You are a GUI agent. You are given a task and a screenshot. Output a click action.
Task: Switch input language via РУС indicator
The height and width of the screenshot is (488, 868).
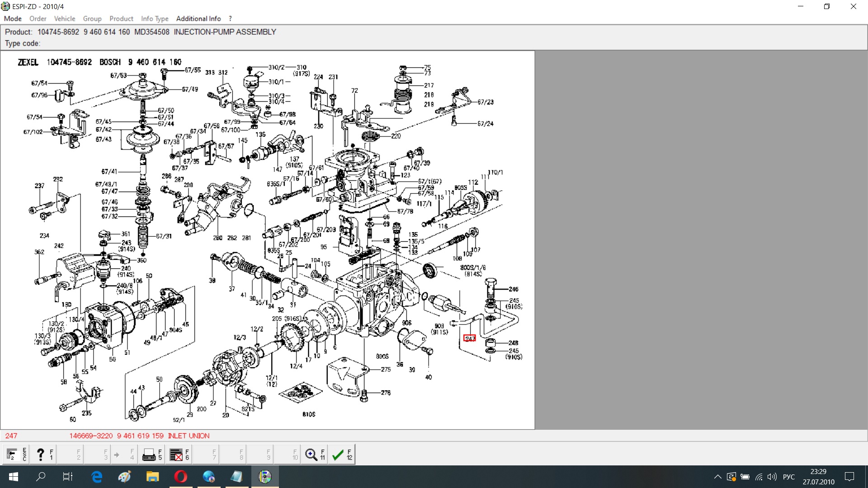pyautogui.click(x=788, y=477)
